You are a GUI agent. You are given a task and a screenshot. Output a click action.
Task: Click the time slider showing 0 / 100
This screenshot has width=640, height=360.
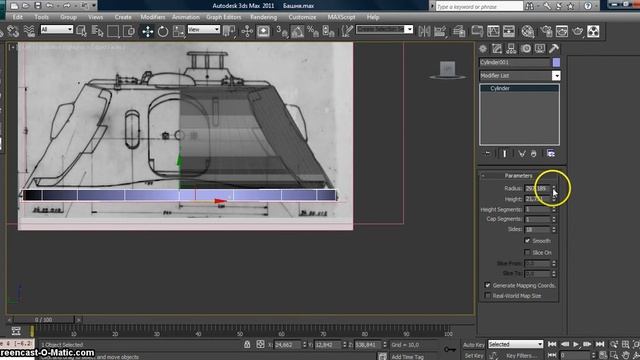pos(43,320)
